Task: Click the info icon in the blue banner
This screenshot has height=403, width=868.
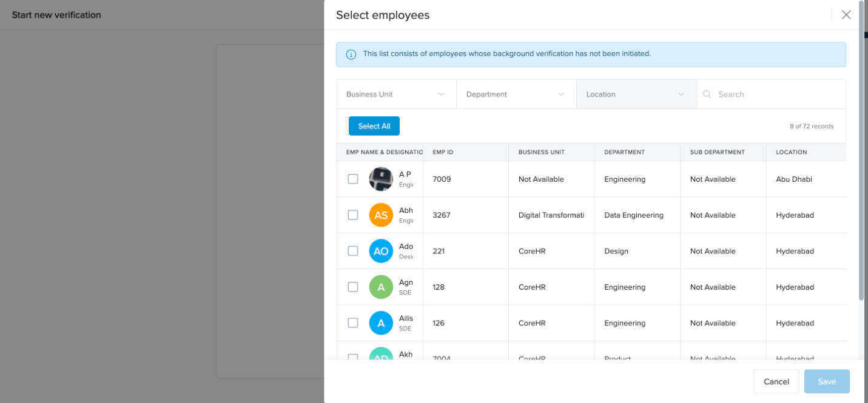Action: click(351, 55)
